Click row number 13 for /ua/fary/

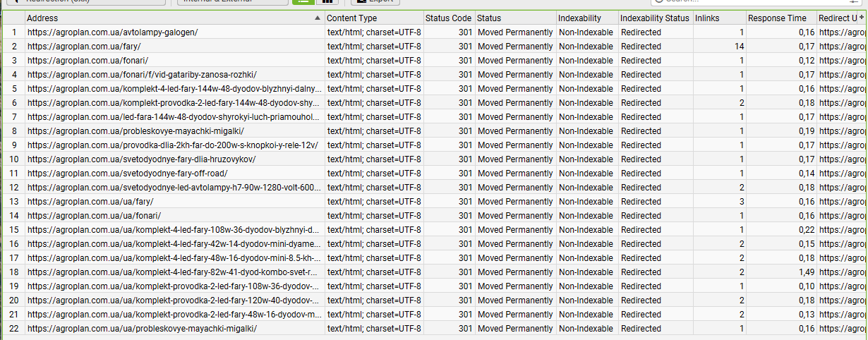coord(13,202)
